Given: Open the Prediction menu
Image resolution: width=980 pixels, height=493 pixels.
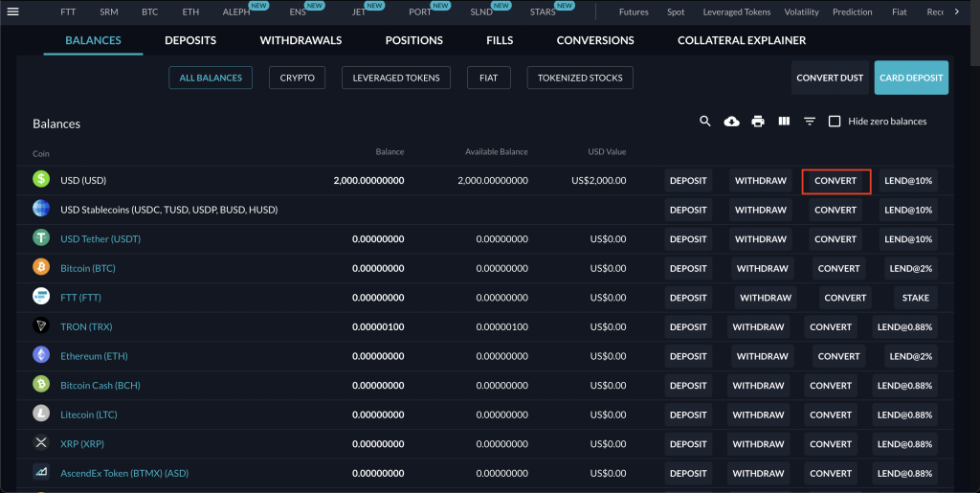Looking at the screenshot, I should click(x=852, y=11).
